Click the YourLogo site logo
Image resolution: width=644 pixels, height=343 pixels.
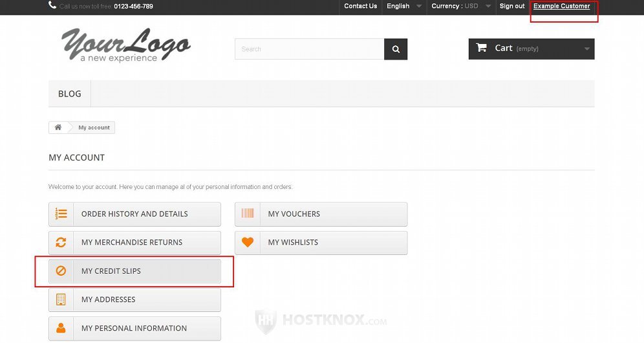pyautogui.click(x=125, y=45)
